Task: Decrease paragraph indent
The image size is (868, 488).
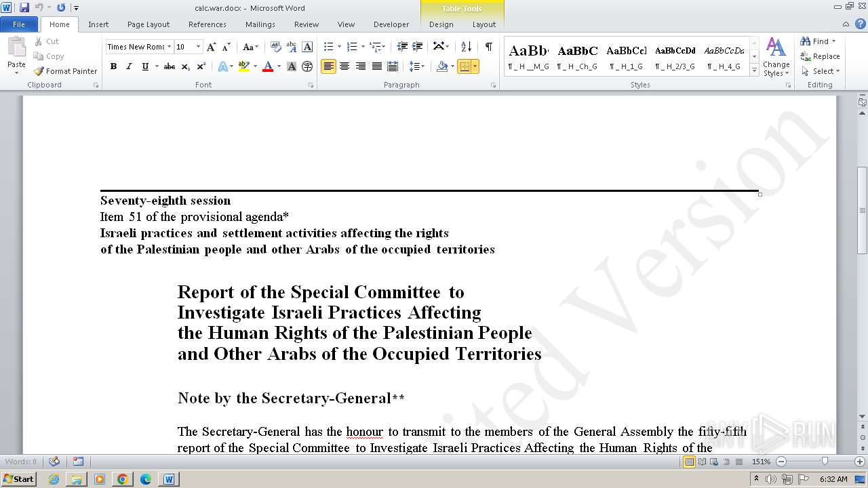Action: click(x=402, y=47)
